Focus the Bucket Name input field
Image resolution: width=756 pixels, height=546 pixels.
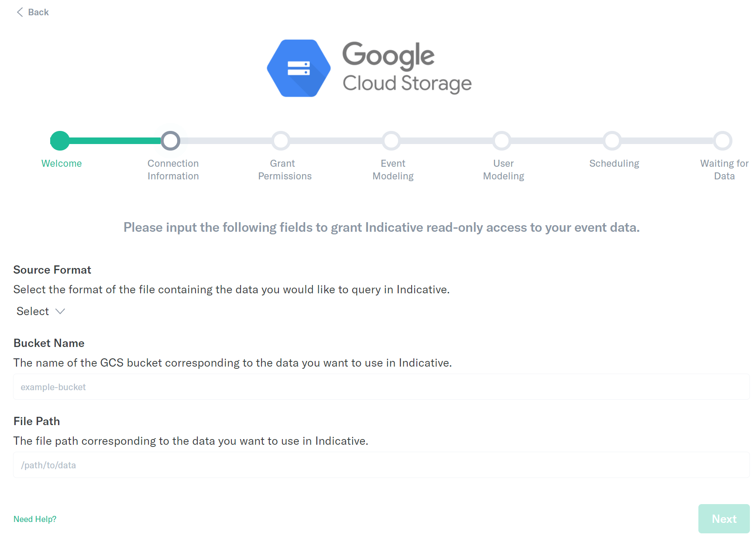tap(381, 387)
